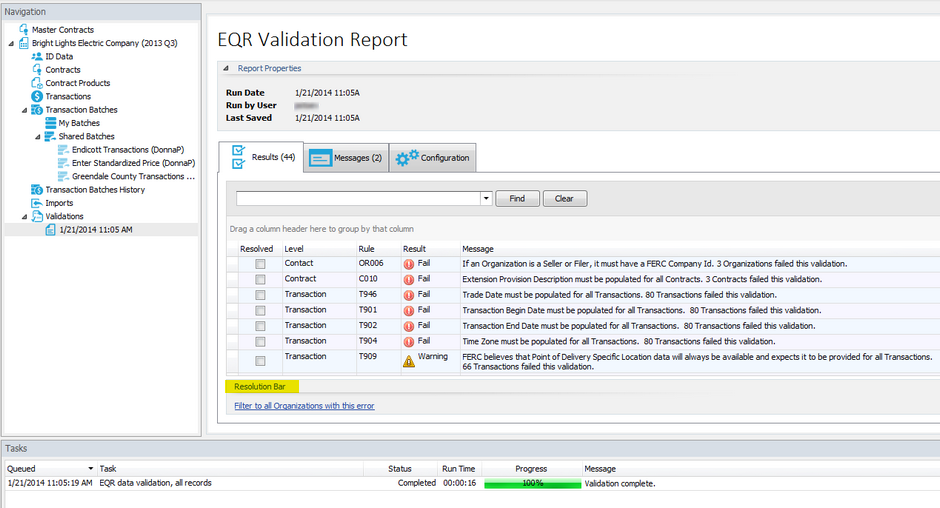Click the Fail icon for rule T901

click(x=409, y=311)
